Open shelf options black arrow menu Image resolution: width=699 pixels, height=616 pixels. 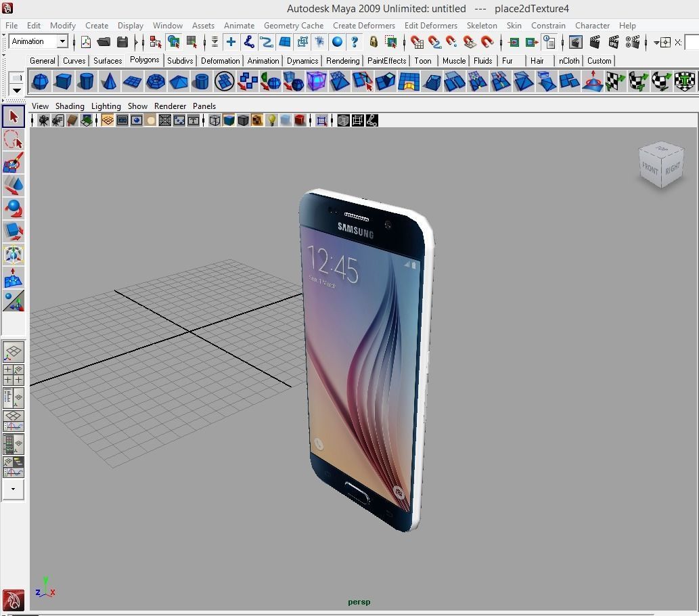(16, 91)
